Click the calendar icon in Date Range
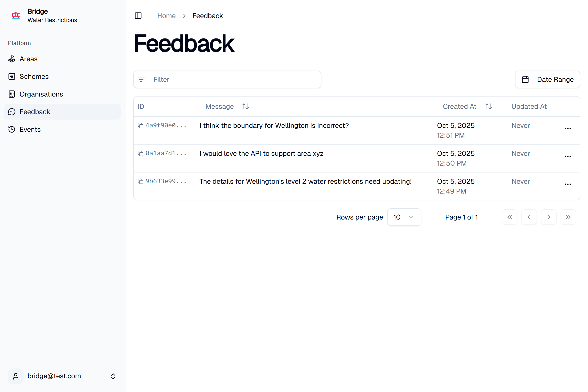The image size is (588, 392). (525, 79)
